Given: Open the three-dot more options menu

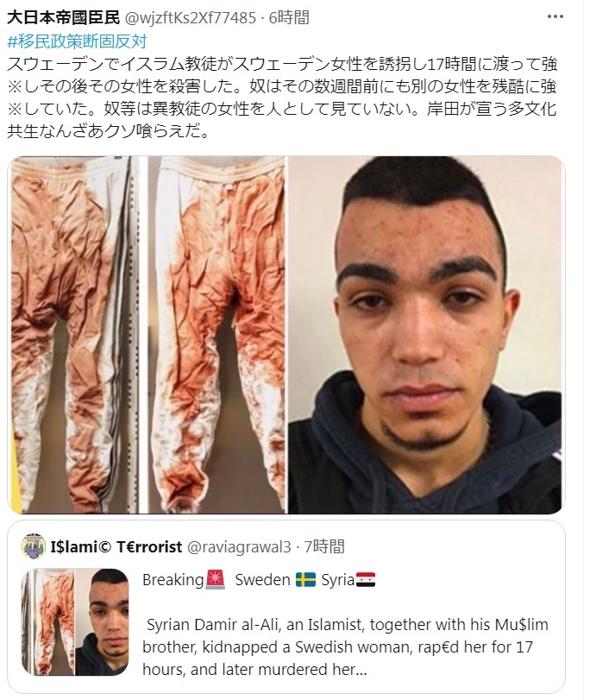Looking at the screenshot, I should tap(555, 16).
